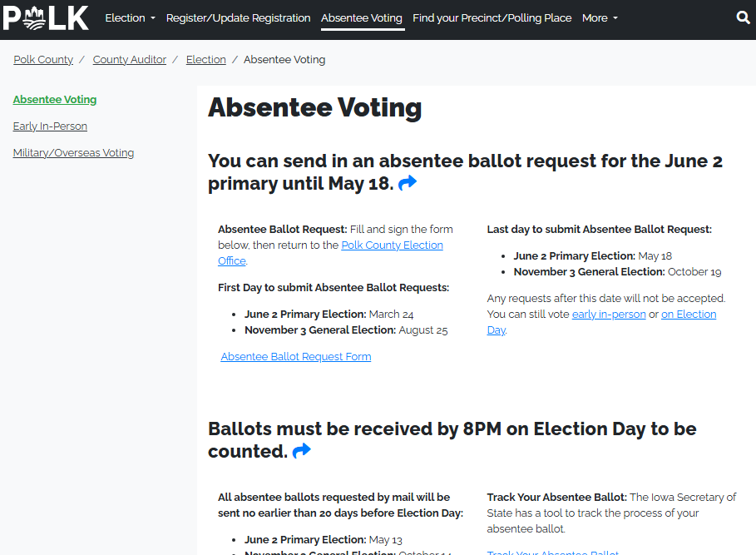
Task: Click share arrow beside May 18 heading
Action: [x=408, y=184]
